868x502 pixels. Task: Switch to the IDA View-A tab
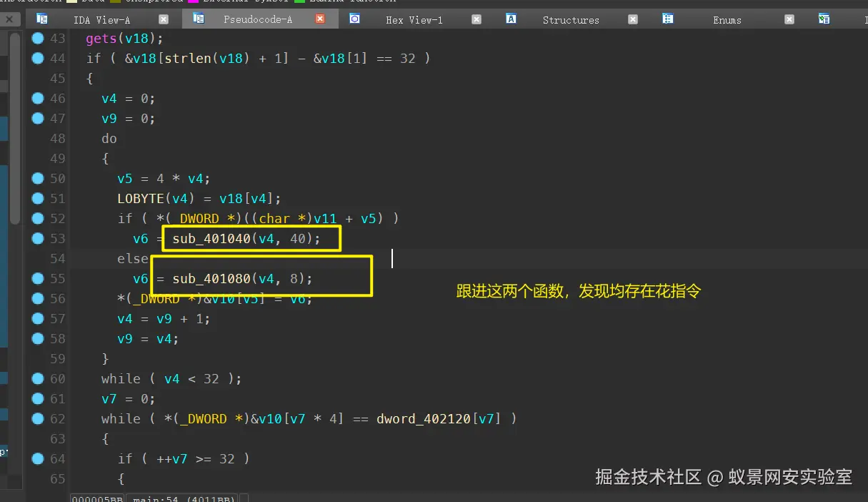(x=101, y=20)
